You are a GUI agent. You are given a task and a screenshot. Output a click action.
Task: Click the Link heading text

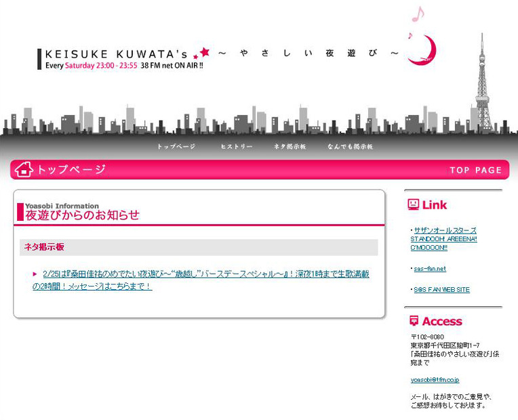tap(435, 205)
